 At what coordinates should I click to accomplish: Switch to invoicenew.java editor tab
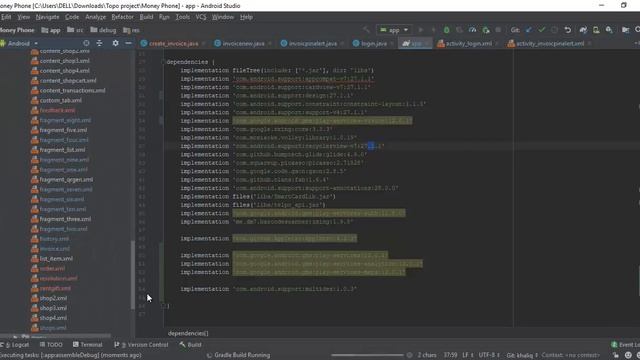(x=243, y=43)
